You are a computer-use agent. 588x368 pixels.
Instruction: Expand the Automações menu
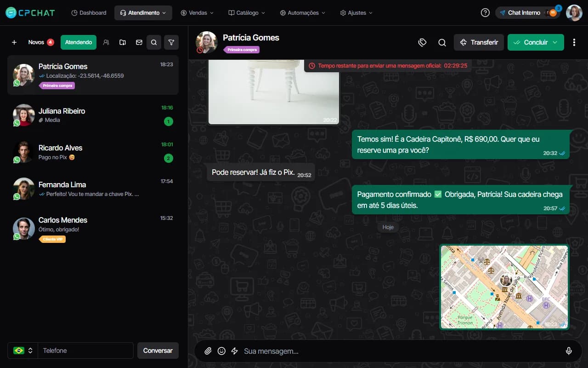(303, 13)
